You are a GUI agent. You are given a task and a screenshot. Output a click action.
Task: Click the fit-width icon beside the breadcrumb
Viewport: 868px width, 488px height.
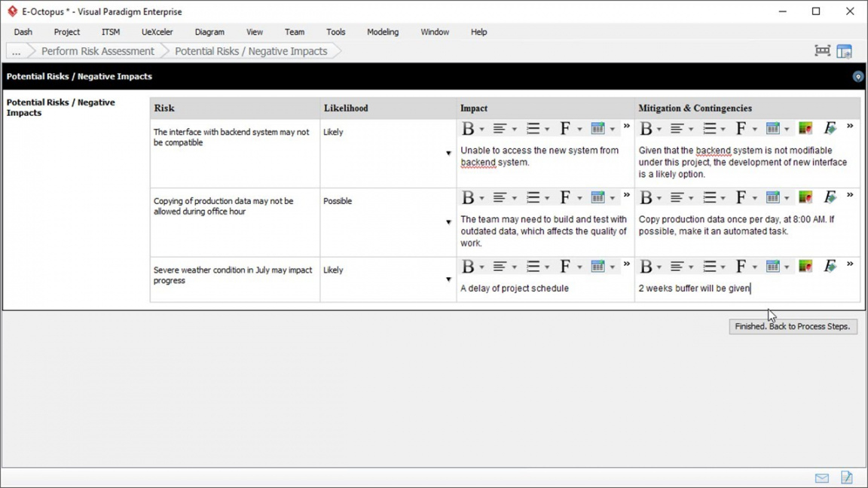tap(823, 51)
